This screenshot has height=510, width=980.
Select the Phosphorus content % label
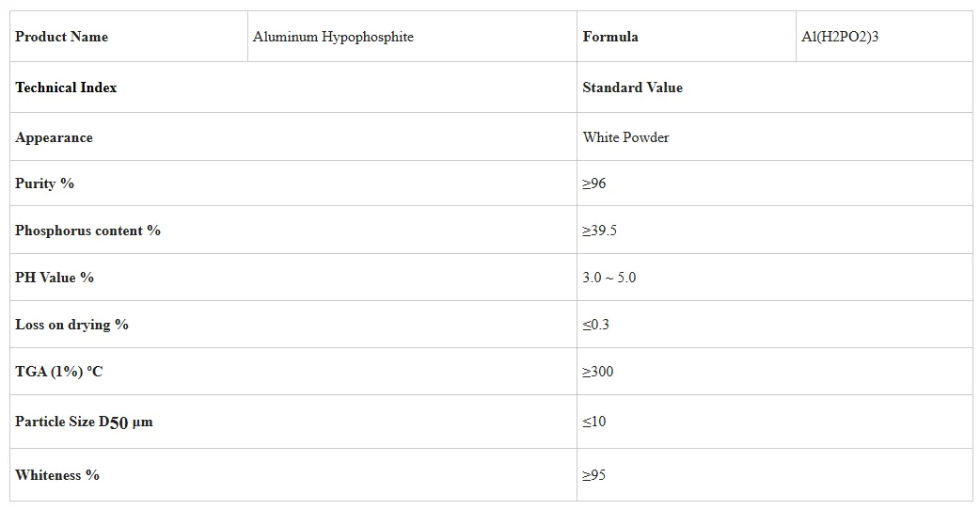(88, 231)
